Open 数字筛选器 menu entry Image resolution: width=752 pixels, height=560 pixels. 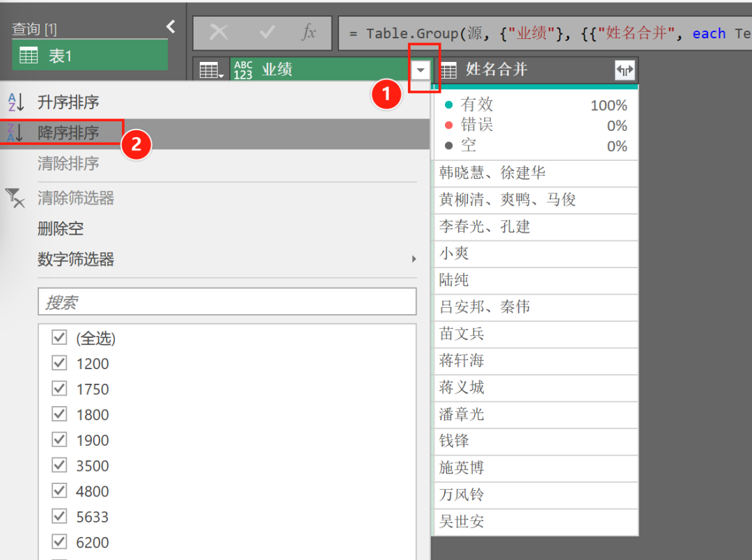(215, 260)
